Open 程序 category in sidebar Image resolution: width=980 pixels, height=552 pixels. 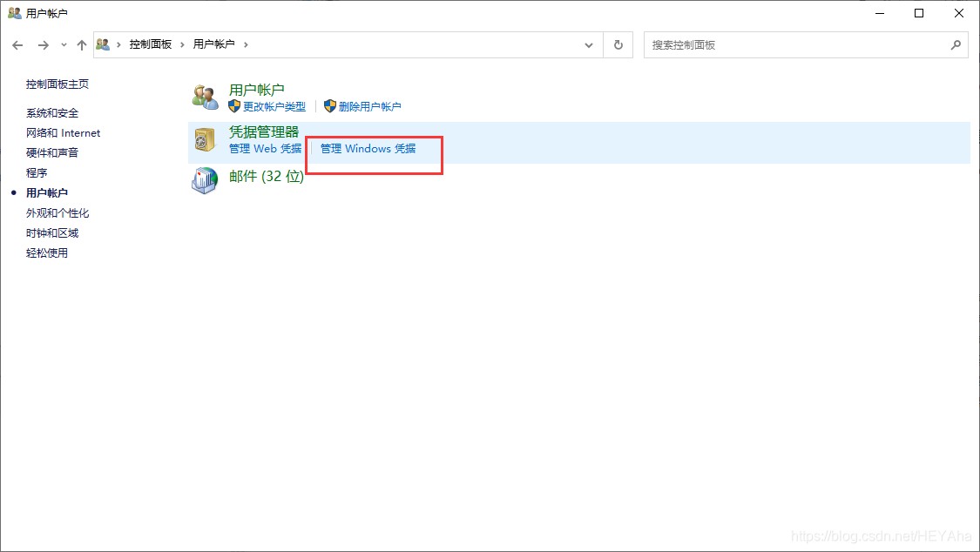coord(37,173)
